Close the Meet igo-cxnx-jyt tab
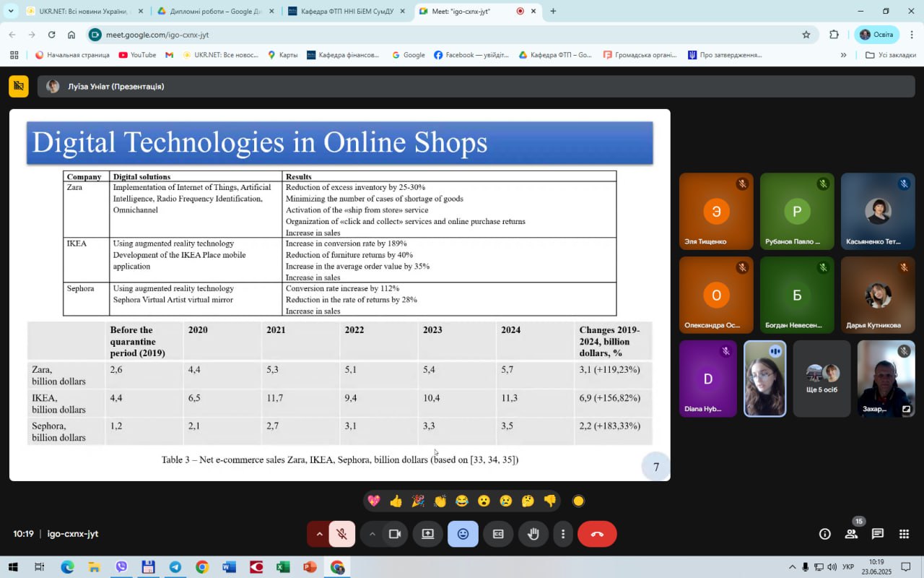The width and height of the screenshot is (924, 578). pos(533,12)
